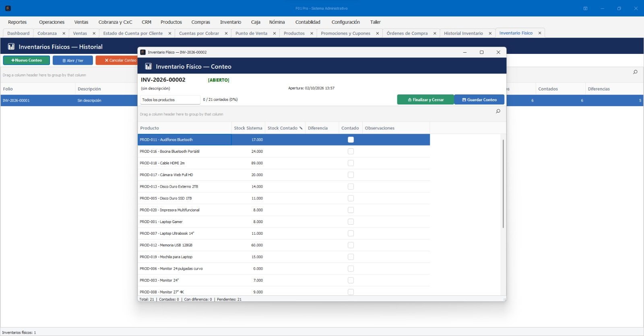This screenshot has height=336, width=644.
Task: Click the Abrir / Ver button
Action: point(73,60)
